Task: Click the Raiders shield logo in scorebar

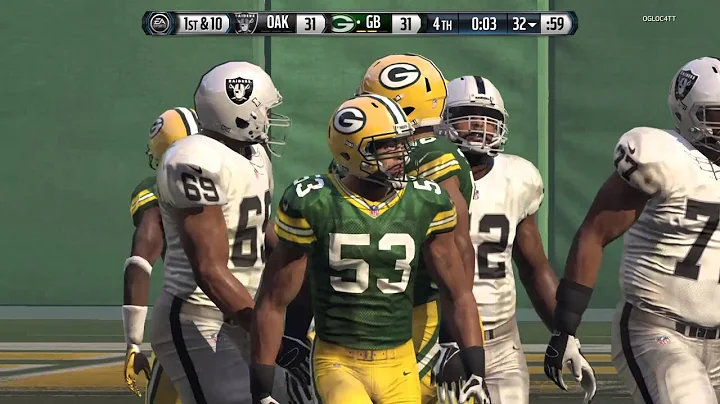Action: [246, 23]
